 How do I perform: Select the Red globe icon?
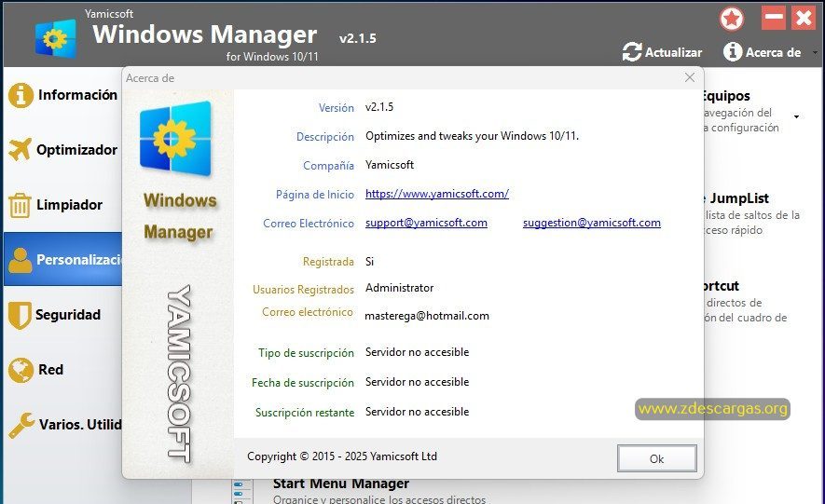(x=21, y=370)
